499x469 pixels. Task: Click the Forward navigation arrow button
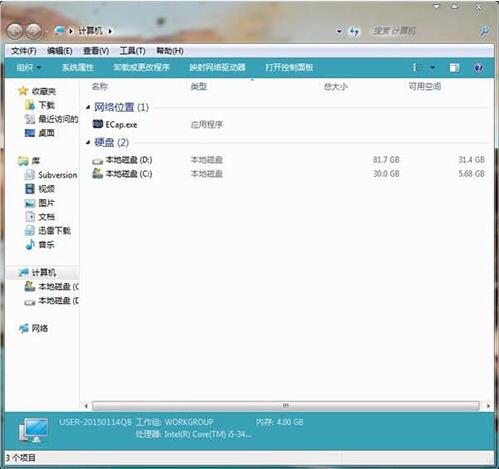(x=33, y=31)
